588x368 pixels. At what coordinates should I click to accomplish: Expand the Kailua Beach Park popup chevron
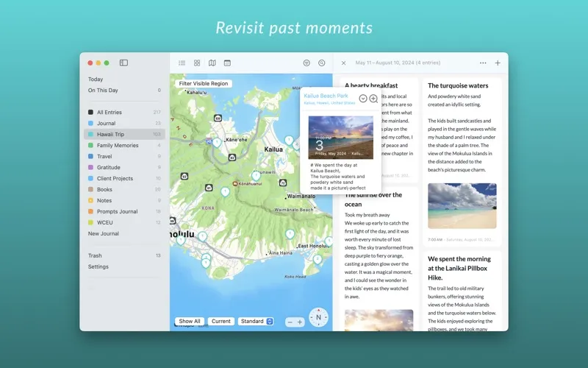(x=363, y=99)
